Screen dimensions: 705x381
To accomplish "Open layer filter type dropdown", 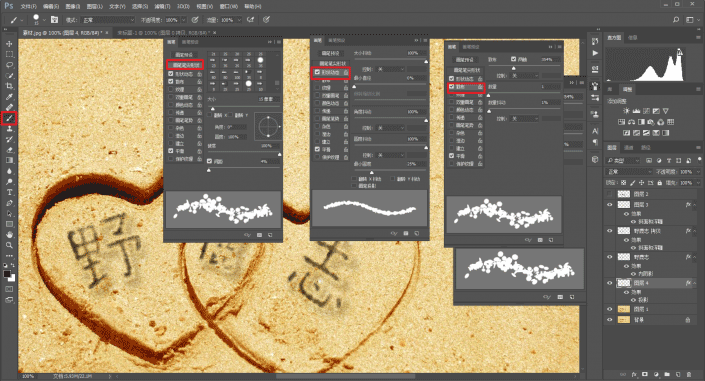I will pos(623,160).
